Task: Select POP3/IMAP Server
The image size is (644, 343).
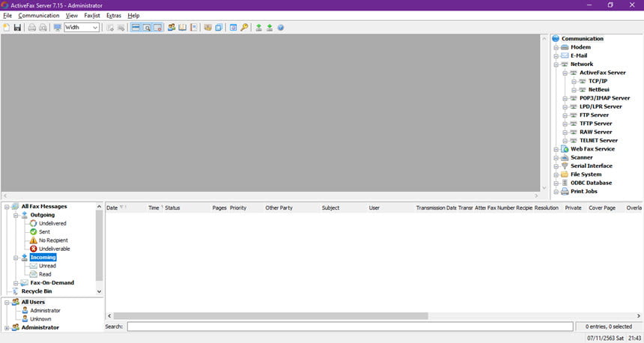Action: point(604,98)
